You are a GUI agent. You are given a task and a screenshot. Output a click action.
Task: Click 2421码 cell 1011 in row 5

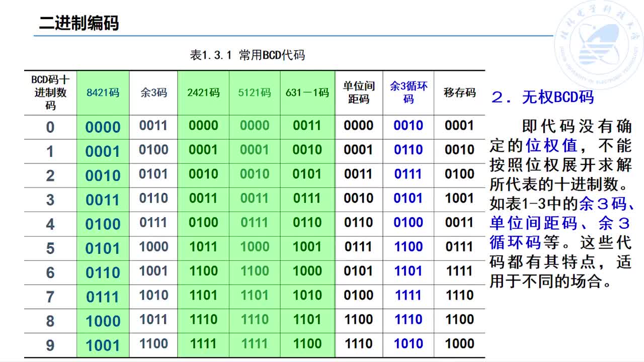tap(203, 247)
